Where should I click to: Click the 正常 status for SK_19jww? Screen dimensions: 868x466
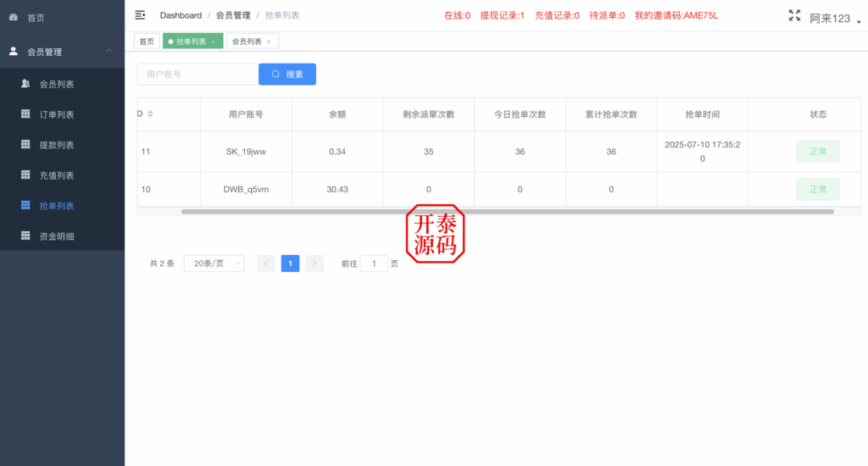point(817,152)
